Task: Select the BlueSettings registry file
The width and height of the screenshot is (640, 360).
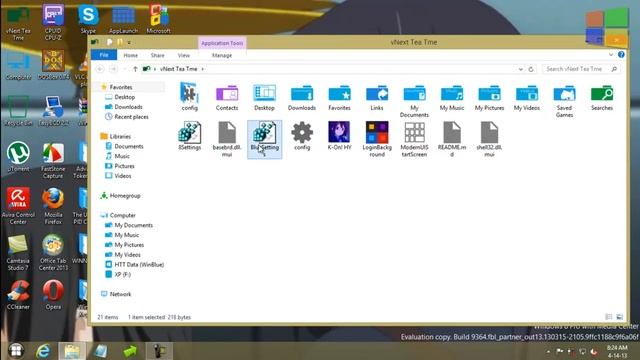Action: click(264, 140)
